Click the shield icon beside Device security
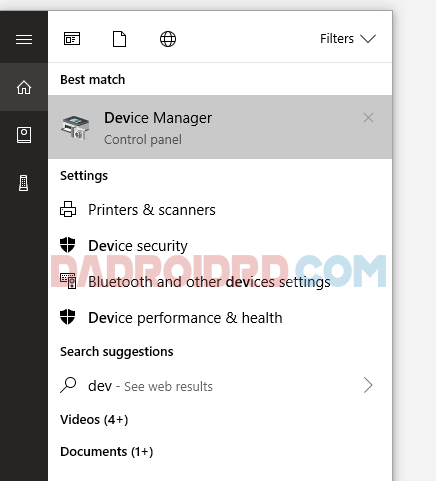This screenshot has height=481, width=436. (68, 245)
